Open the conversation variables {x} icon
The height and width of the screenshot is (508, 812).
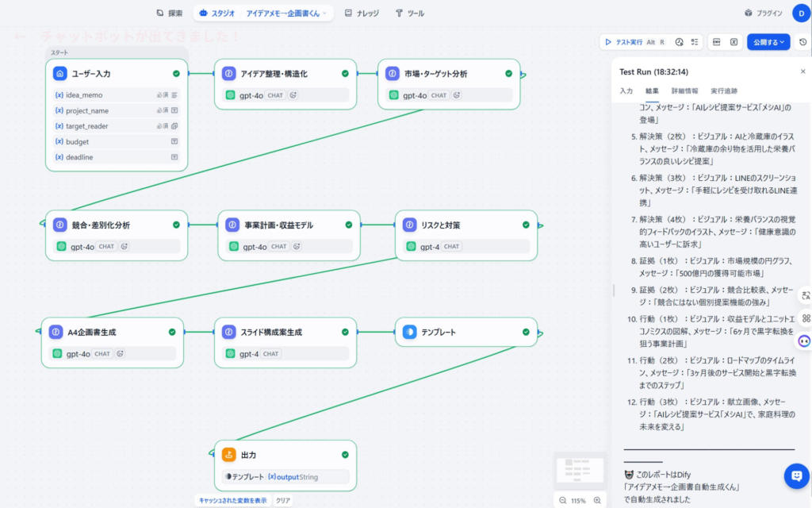coord(733,42)
